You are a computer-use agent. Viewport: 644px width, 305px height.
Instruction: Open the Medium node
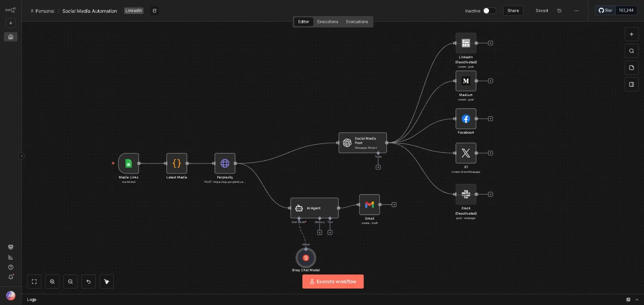[x=466, y=81]
